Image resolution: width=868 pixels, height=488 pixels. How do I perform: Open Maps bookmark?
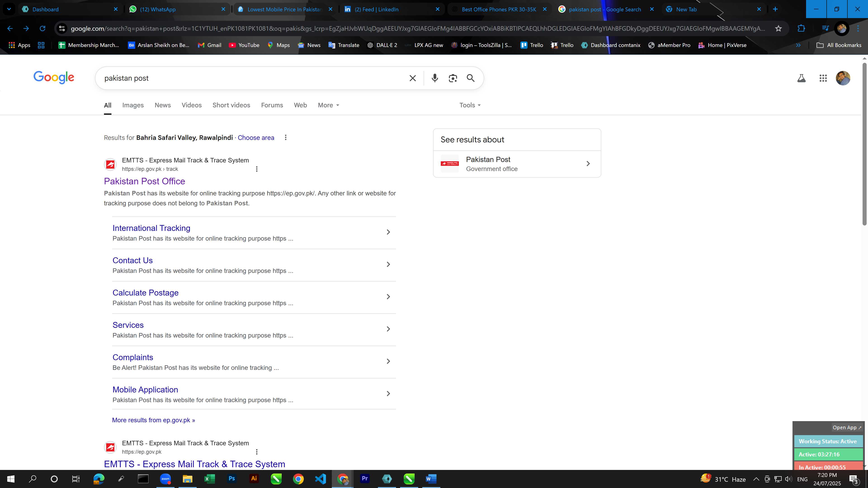pos(278,45)
